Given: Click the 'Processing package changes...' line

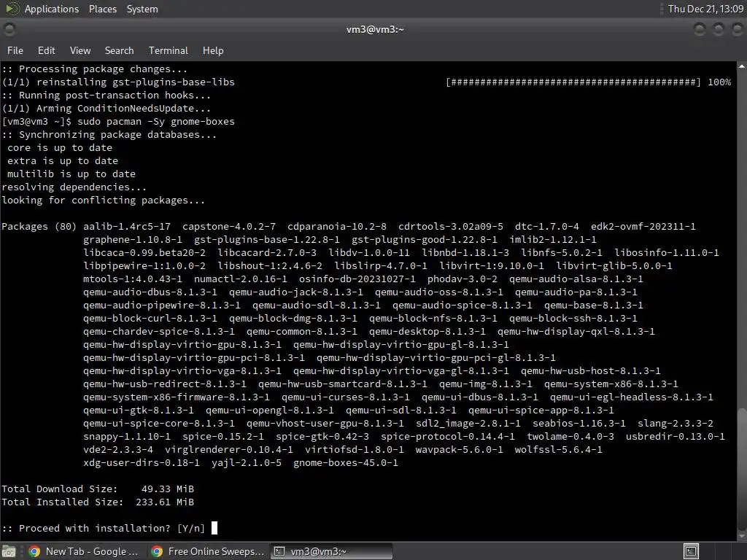Looking at the screenshot, I should pyautogui.click(x=94, y=69).
